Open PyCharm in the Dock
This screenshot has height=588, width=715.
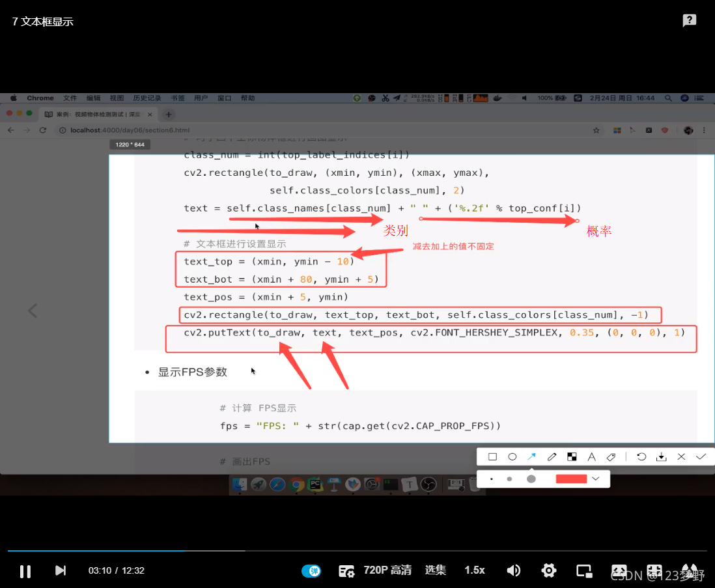click(x=315, y=484)
